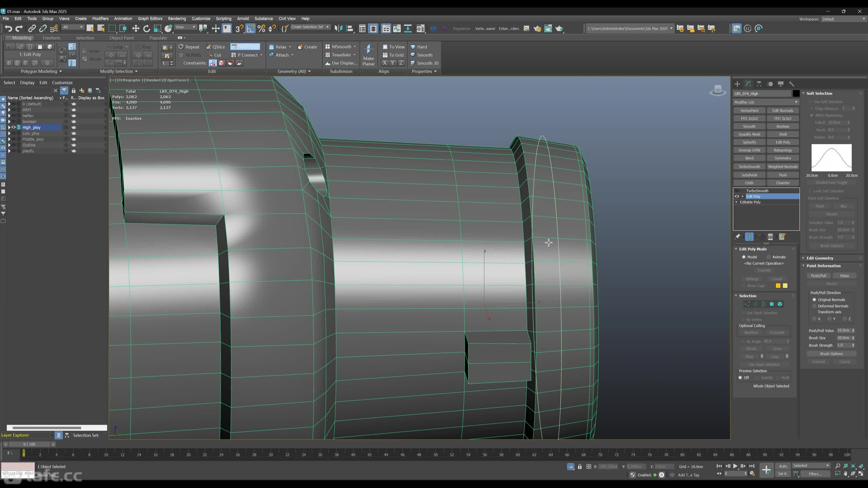The height and width of the screenshot is (488, 868).
Task: Expand the ARM layer in explorer
Action: 9,110
